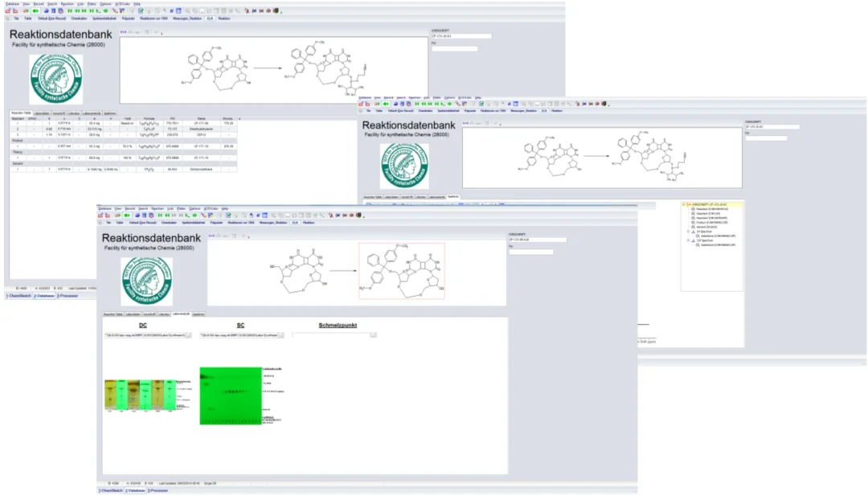The width and height of the screenshot is (868, 496).
Task: Go to first record in front window toolbar
Action: click(161, 215)
